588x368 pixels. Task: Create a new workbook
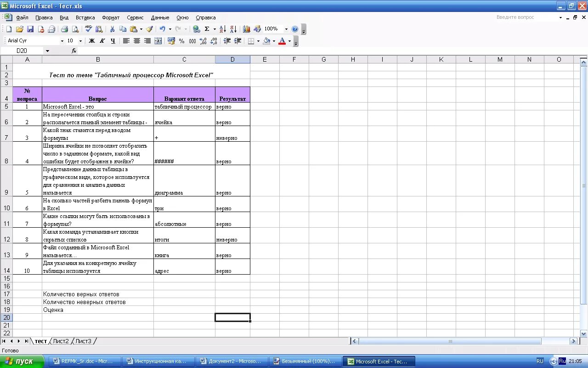click(9, 29)
